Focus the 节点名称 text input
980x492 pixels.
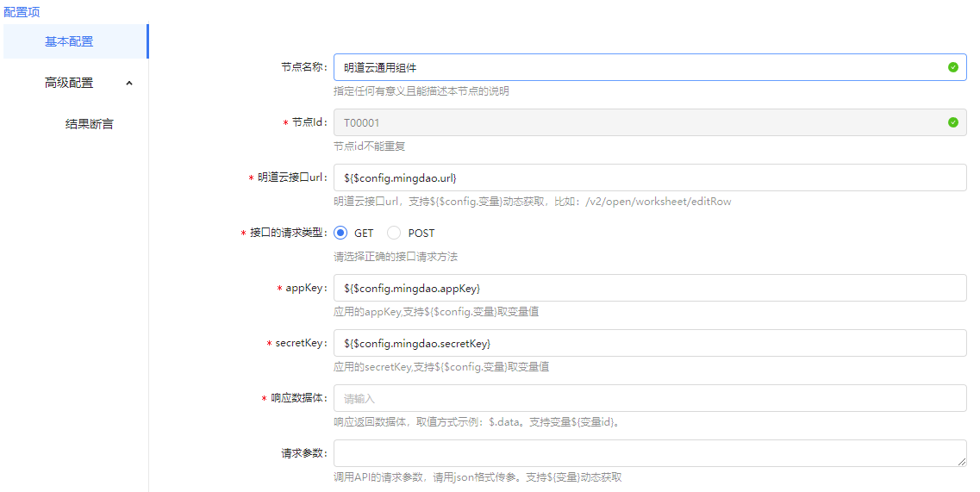tap(638, 67)
